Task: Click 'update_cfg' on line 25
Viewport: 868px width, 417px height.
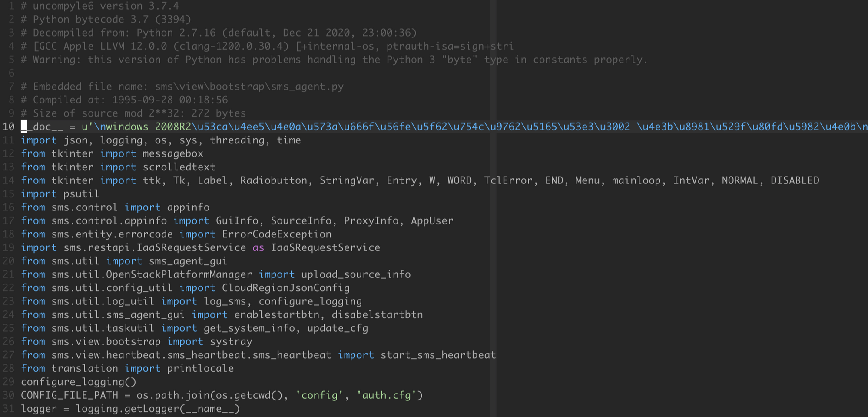Action: point(338,328)
